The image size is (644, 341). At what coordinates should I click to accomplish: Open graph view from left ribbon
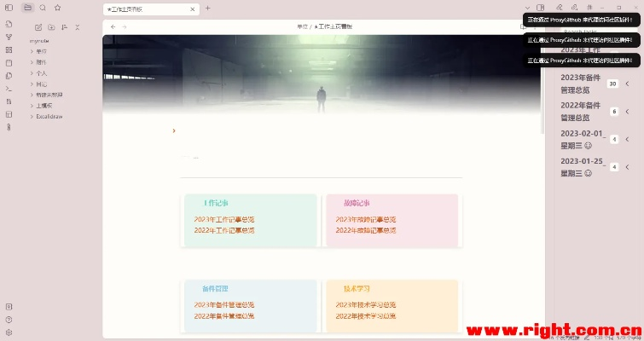pos(9,37)
